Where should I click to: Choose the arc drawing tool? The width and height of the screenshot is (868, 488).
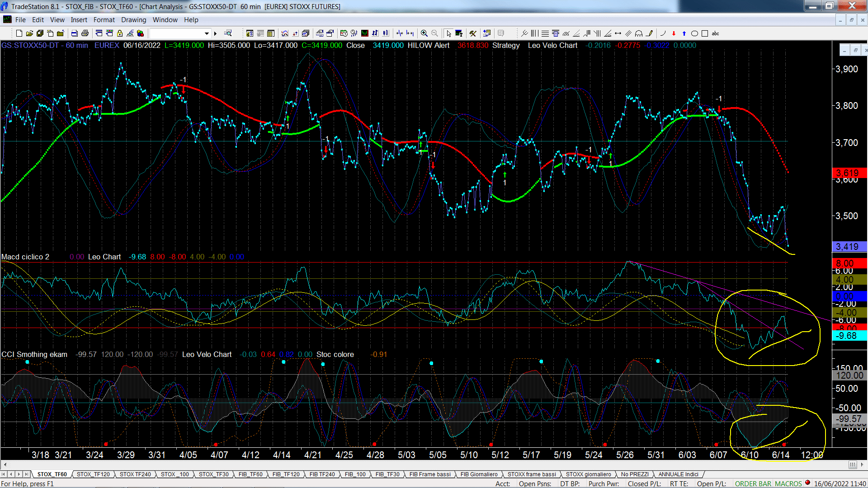(x=663, y=33)
